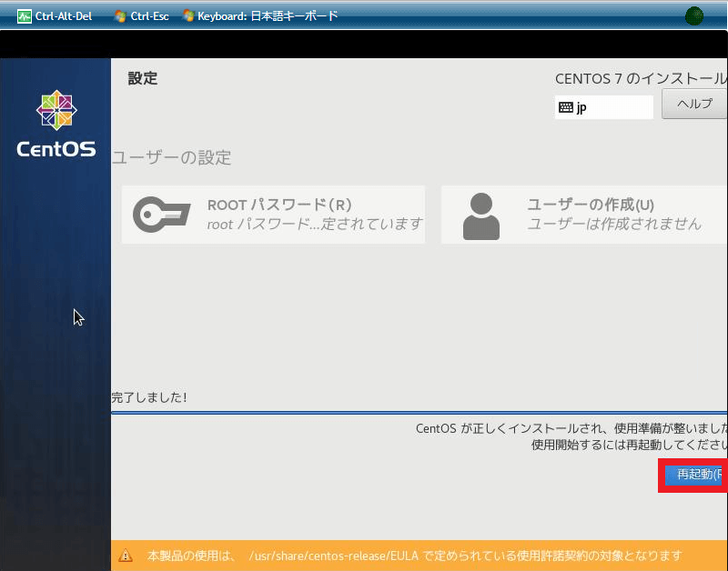Open the ユーザーの作成(U) setting

[584, 215]
